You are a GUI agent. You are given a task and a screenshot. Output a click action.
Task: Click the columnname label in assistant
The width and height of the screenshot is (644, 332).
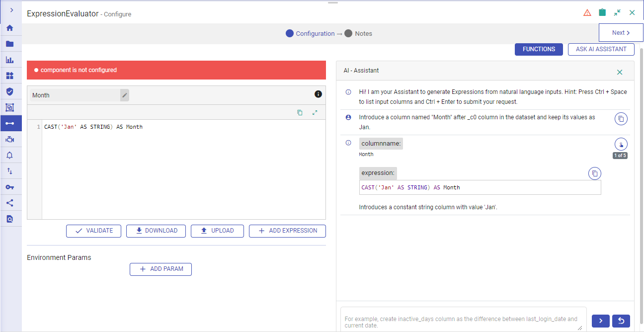coord(381,144)
